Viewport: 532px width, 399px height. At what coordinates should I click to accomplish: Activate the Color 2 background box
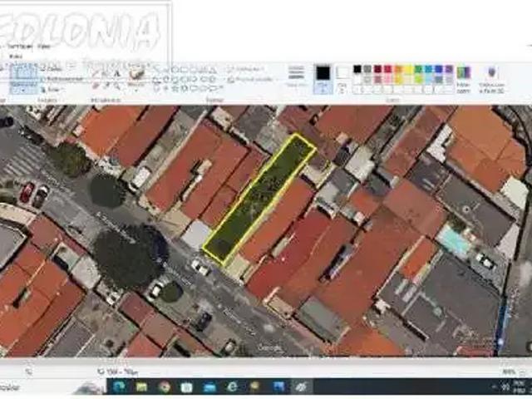click(342, 76)
